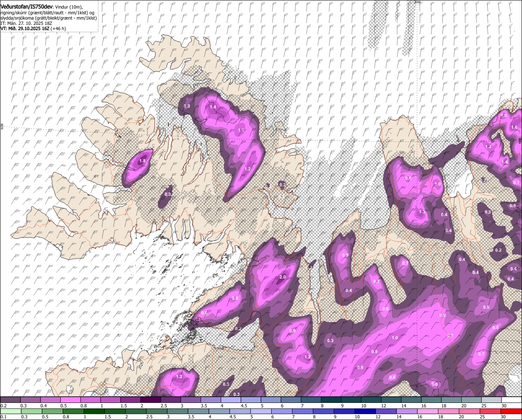
Task: Click the pale green 0.1 legend swatch
Action: (x=11, y=411)
